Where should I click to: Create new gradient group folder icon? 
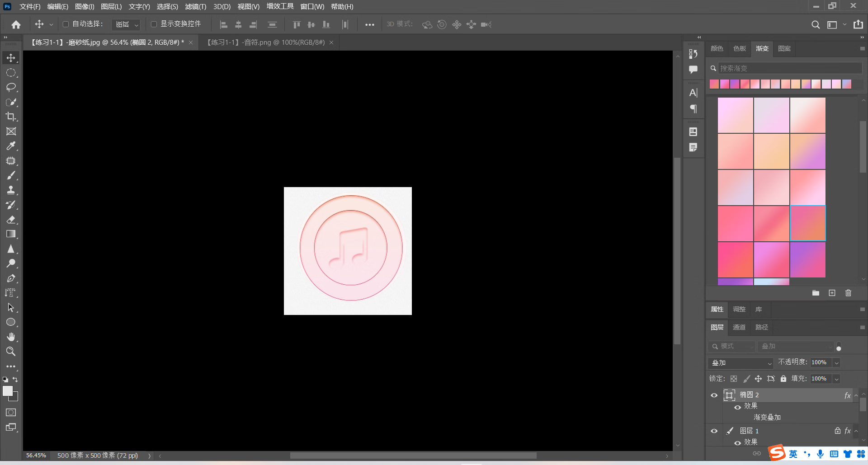(x=816, y=293)
